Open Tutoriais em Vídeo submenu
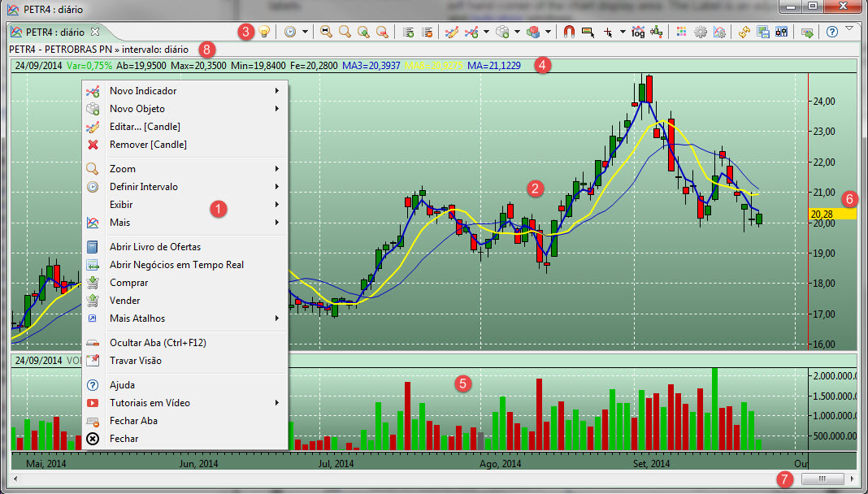Screen dimensions: 868x494 tap(185, 403)
